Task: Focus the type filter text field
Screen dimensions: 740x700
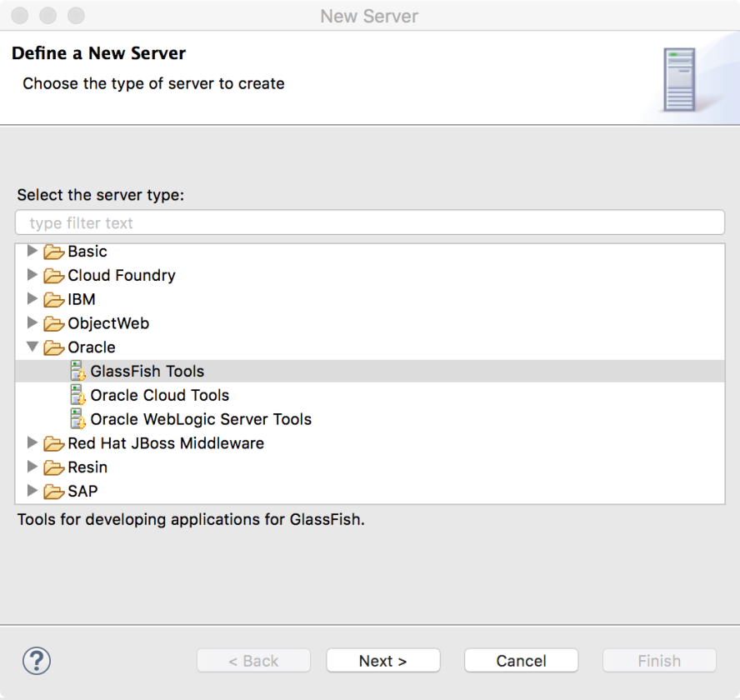Action: [370, 222]
